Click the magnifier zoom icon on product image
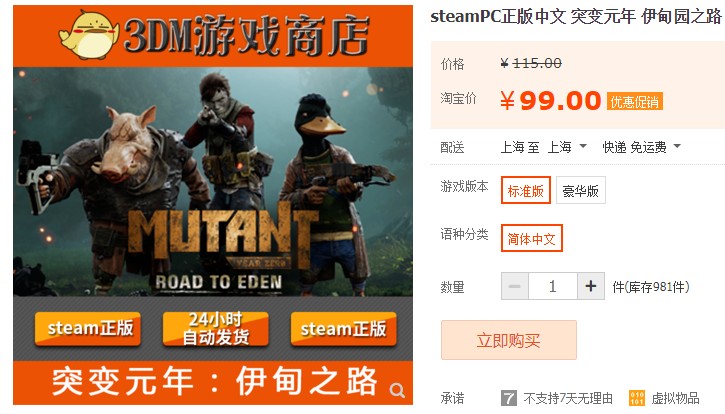Screen dimensions: 725x414 (397, 390)
